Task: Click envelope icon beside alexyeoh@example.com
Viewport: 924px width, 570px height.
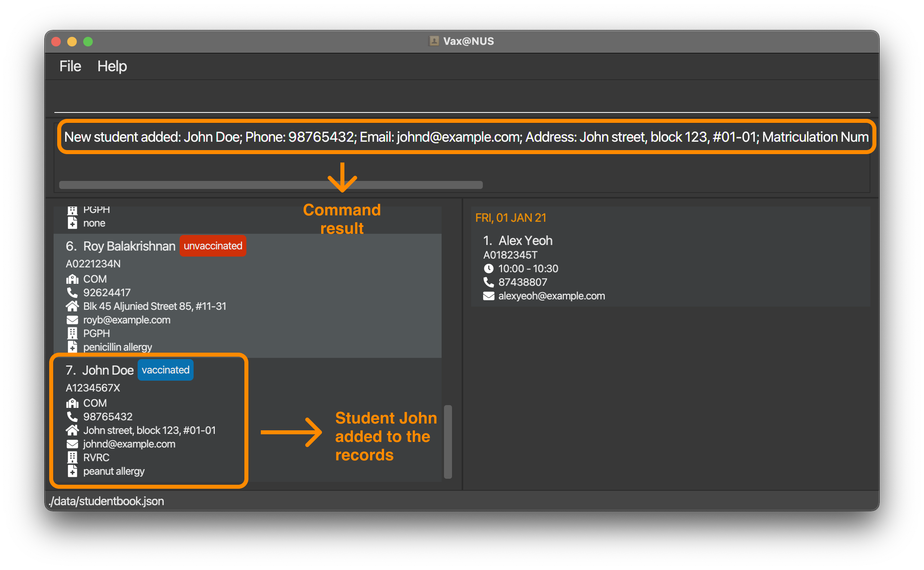Action: pyautogui.click(x=488, y=296)
